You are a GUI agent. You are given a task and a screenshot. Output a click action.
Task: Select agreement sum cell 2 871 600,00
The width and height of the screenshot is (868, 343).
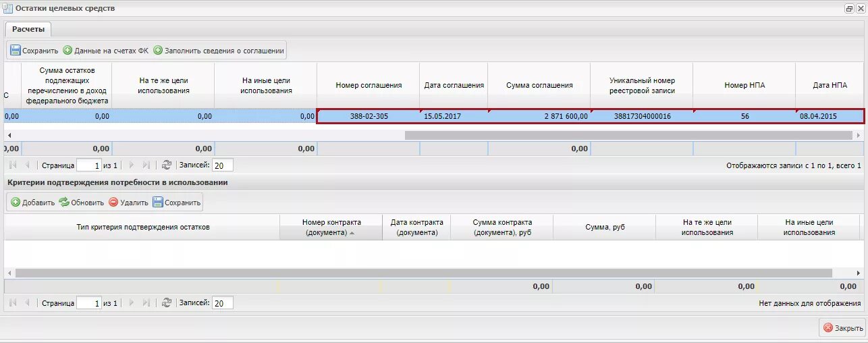(539, 116)
